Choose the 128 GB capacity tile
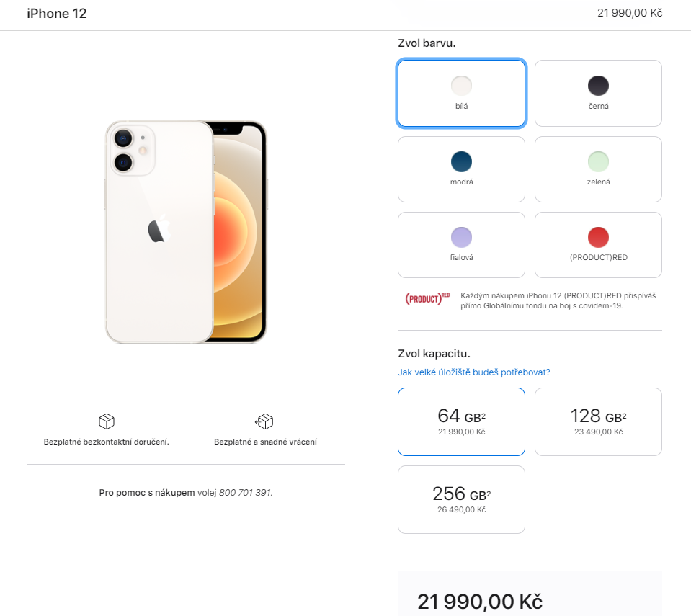This screenshot has width=691, height=616. tap(598, 421)
